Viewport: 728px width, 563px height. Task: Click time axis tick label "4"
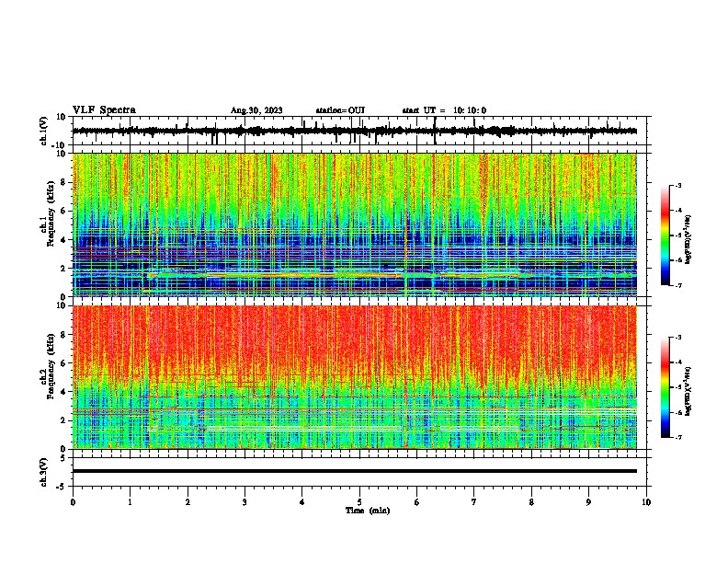pos(302,502)
